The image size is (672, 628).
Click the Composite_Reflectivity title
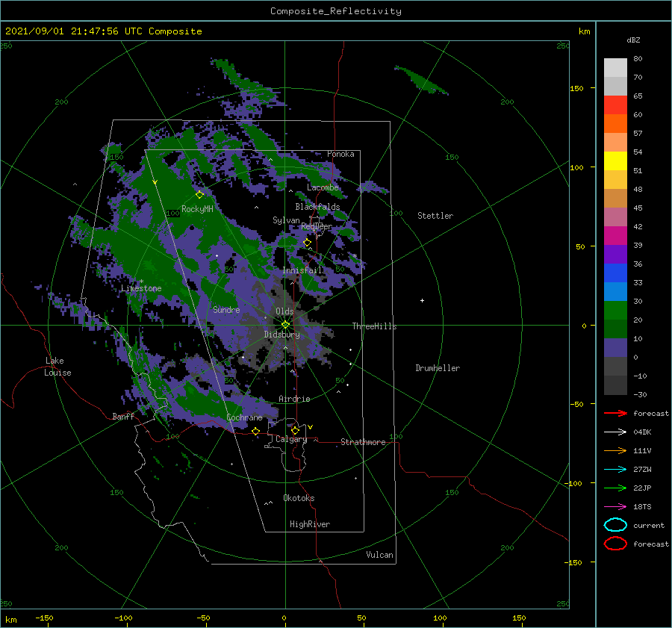tap(336, 11)
